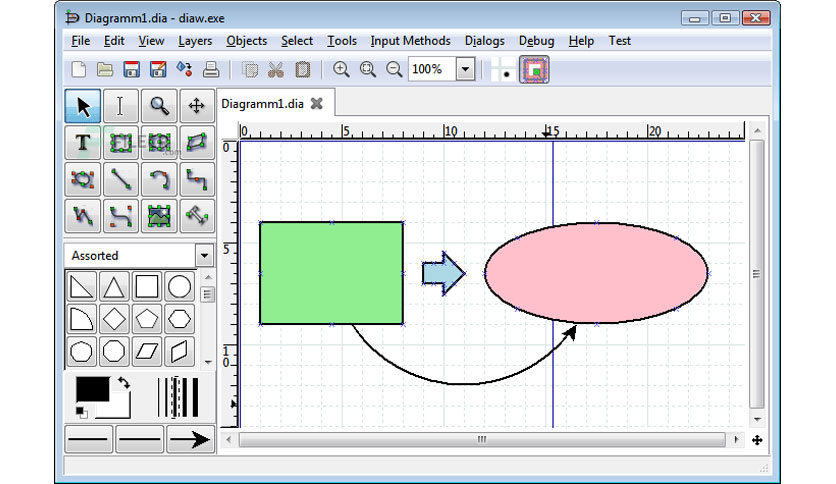Screen dimensions: 836x484
Task: Select the Arc tool
Action: pos(159,180)
